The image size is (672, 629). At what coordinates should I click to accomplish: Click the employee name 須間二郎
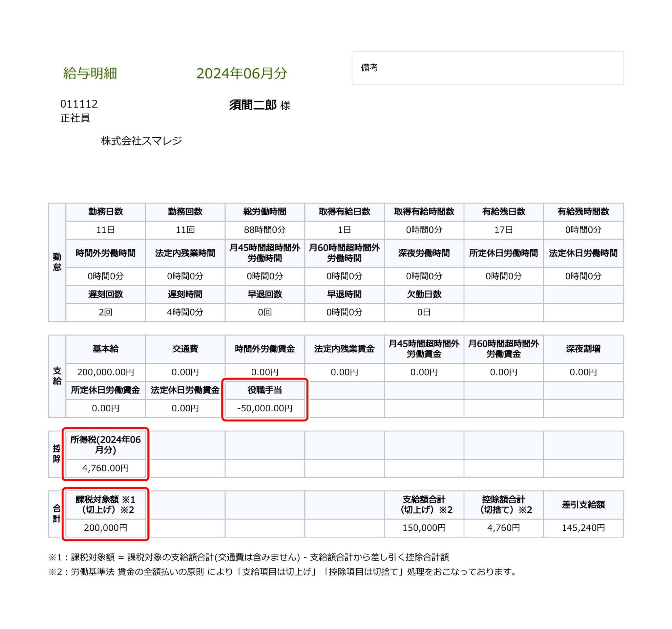pyautogui.click(x=253, y=105)
